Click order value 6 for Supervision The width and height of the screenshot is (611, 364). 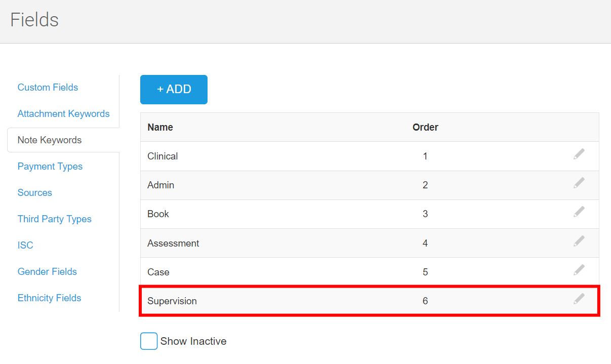pyautogui.click(x=425, y=301)
